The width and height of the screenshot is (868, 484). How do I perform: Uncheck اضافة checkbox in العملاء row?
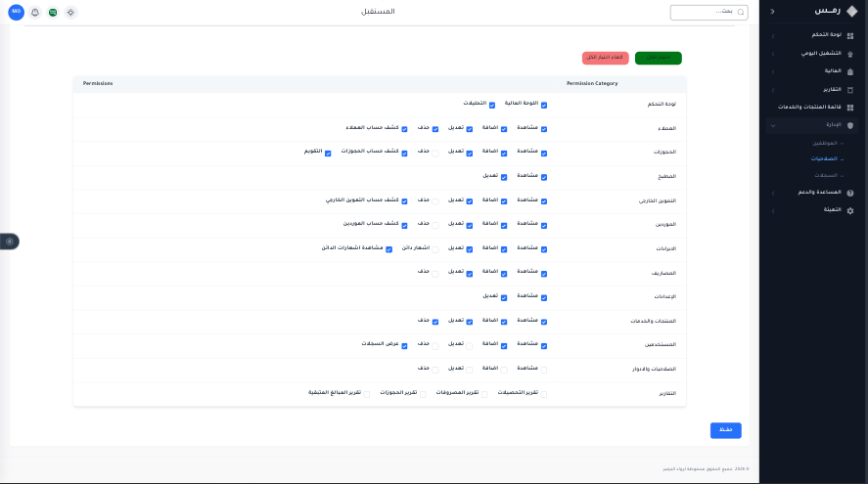coord(504,129)
